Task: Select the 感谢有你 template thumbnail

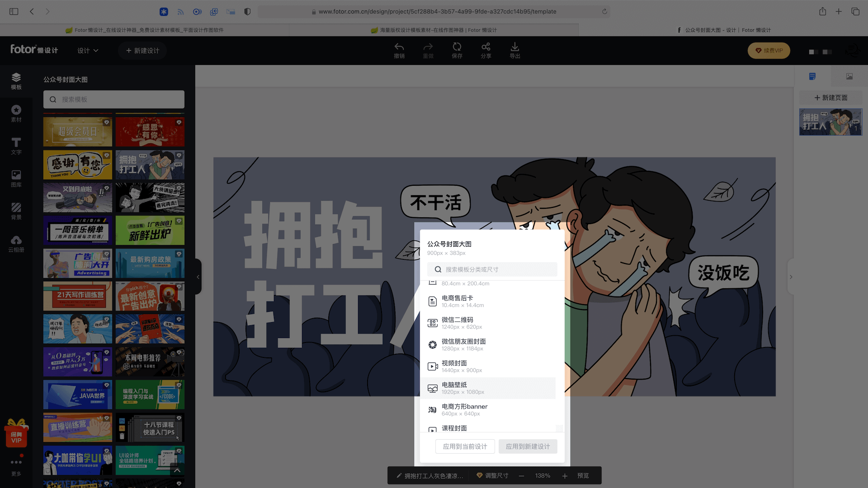Action: 77,165
